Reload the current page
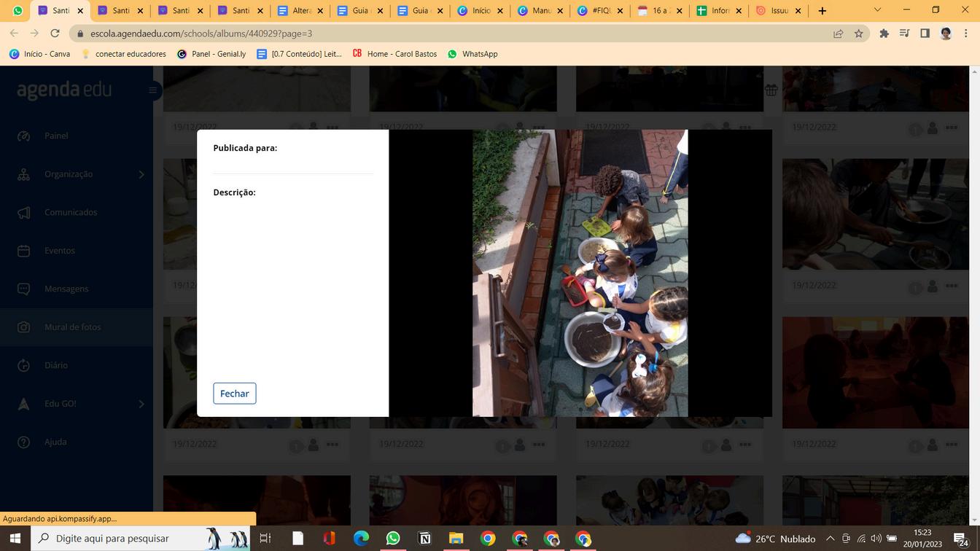980x551 pixels. point(55,34)
